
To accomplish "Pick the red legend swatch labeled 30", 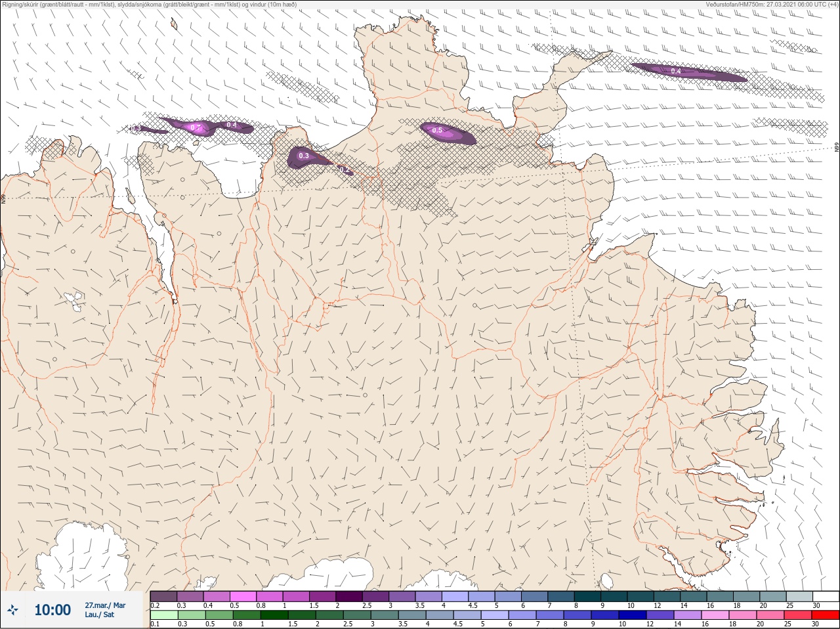I will click(825, 615).
